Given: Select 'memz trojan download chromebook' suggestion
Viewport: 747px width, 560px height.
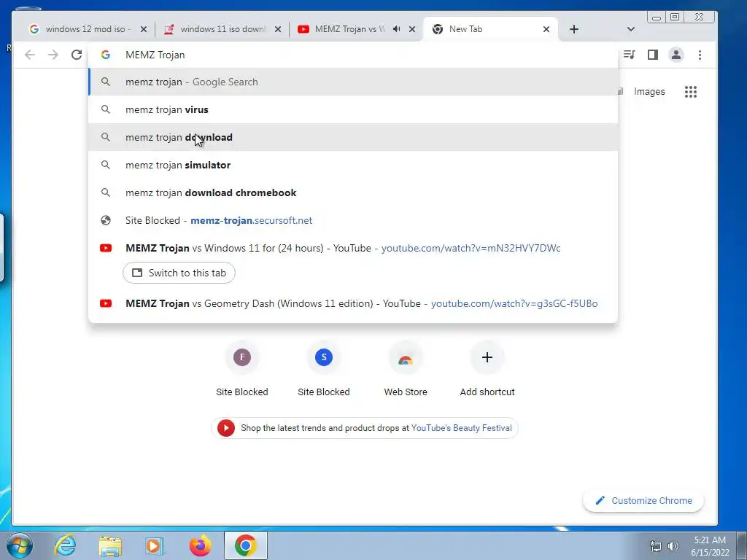Looking at the screenshot, I should coord(353,192).
